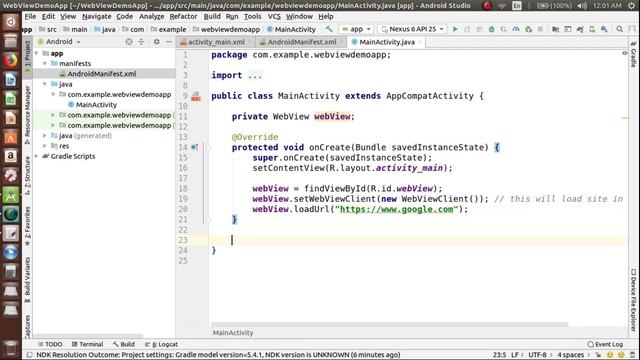Viewport: 640px width, 360px height.
Task: Click the Ubuntu Dash home icon
Action: [x=11, y=22]
